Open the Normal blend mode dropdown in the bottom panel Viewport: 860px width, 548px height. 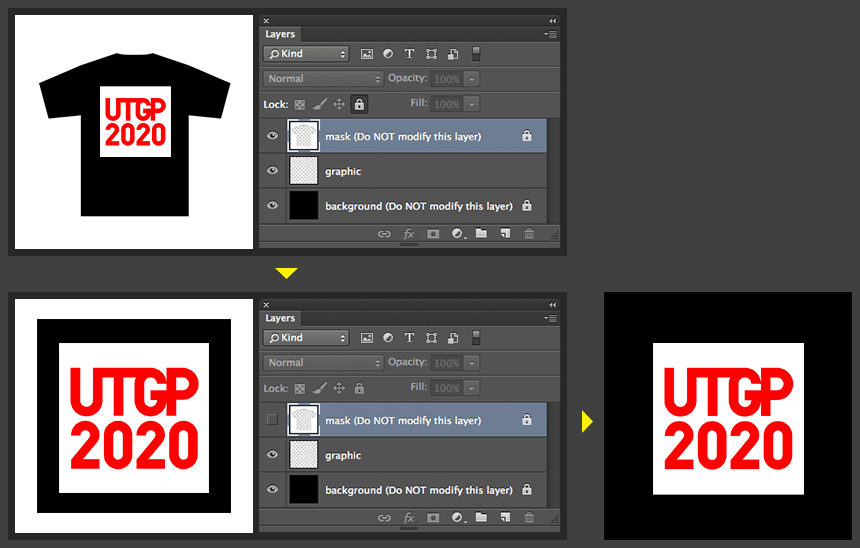(x=322, y=363)
